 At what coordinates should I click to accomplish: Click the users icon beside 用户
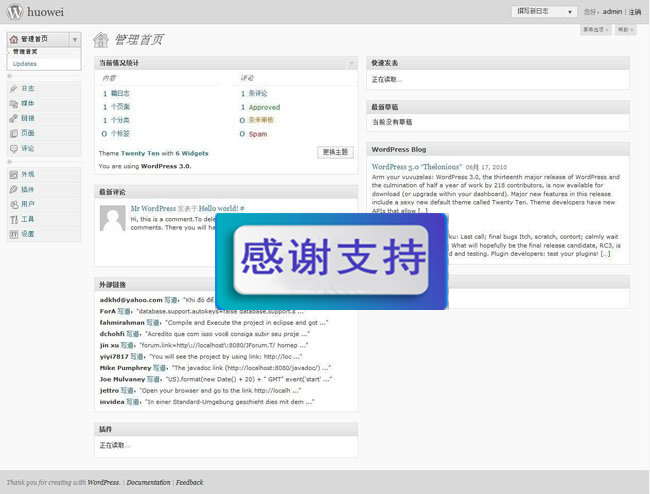click(x=14, y=204)
